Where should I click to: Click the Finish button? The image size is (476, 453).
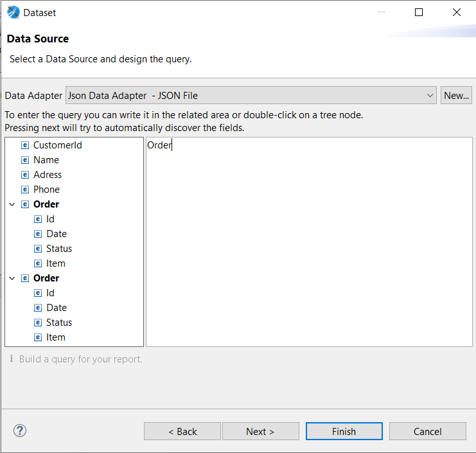coord(344,431)
